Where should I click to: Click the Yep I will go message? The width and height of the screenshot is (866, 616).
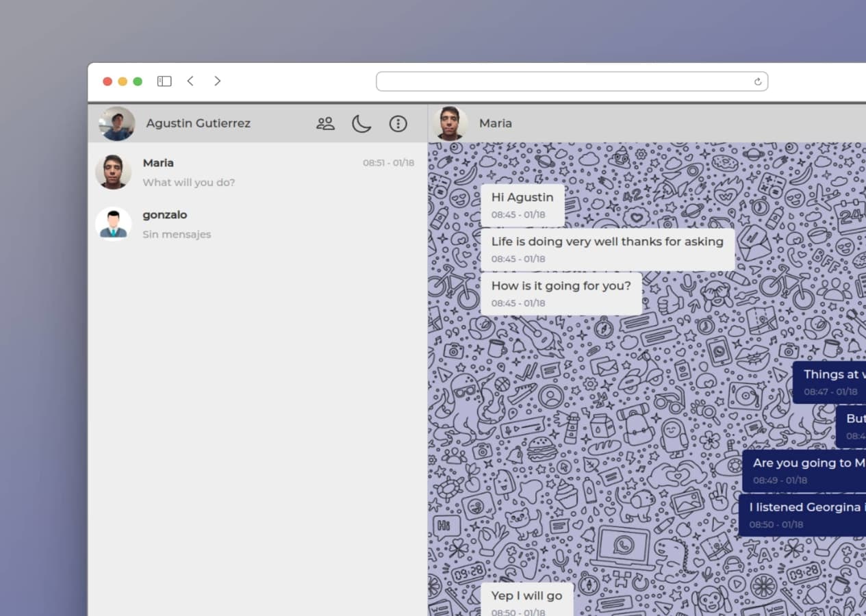coord(526,596)
